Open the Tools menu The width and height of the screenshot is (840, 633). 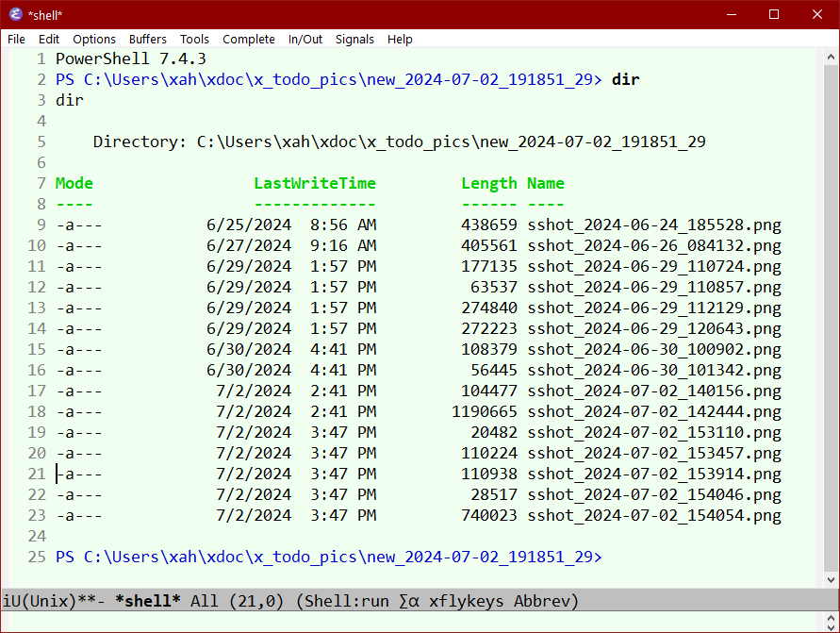[x=194, y=39]
